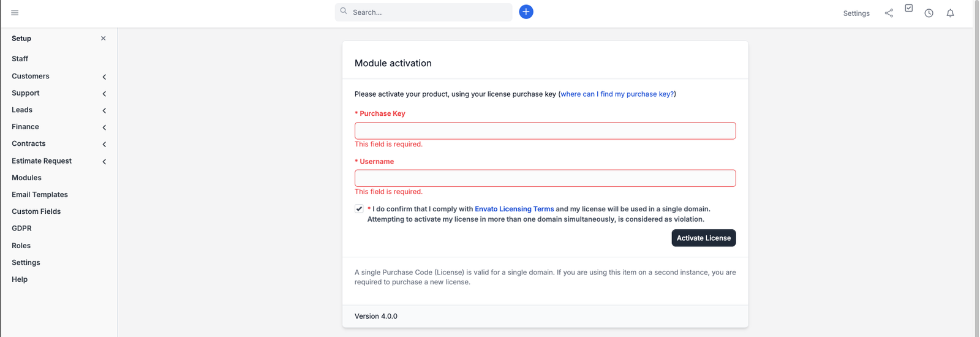
Task: Focus the Username input field
Action: click(x=545, y=178)
